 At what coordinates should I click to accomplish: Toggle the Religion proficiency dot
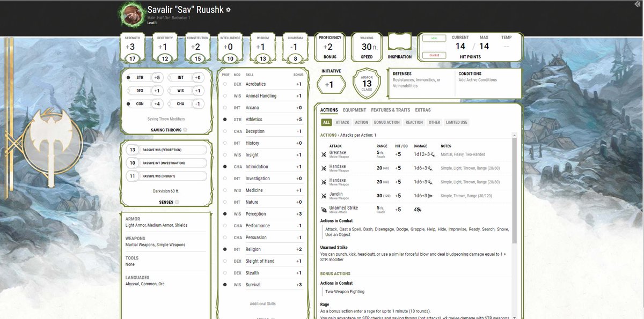225,249
